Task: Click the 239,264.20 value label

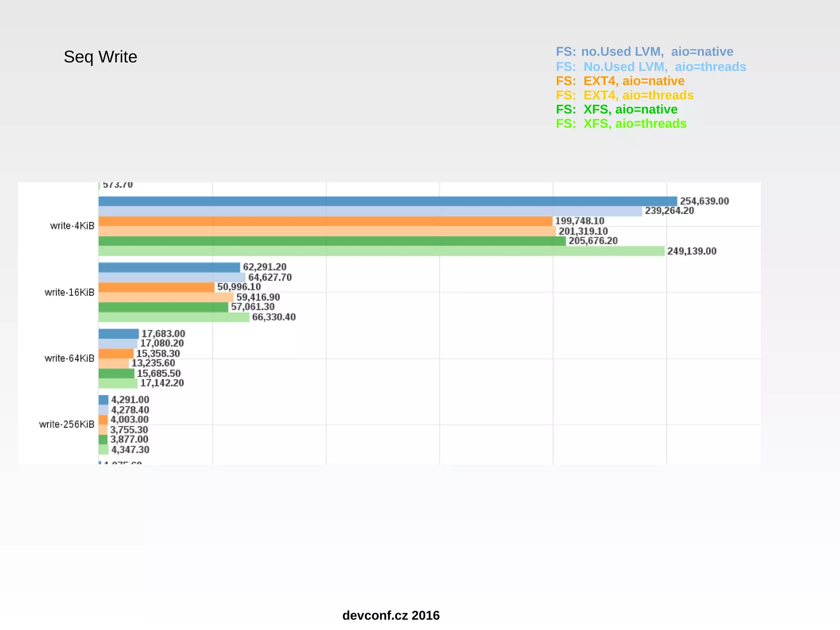Action: click(669, 211)
